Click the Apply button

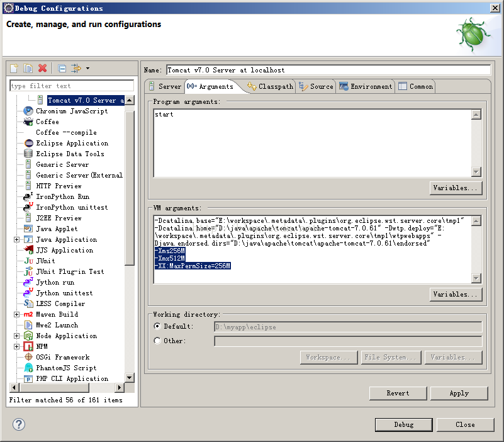coord(459,393)
